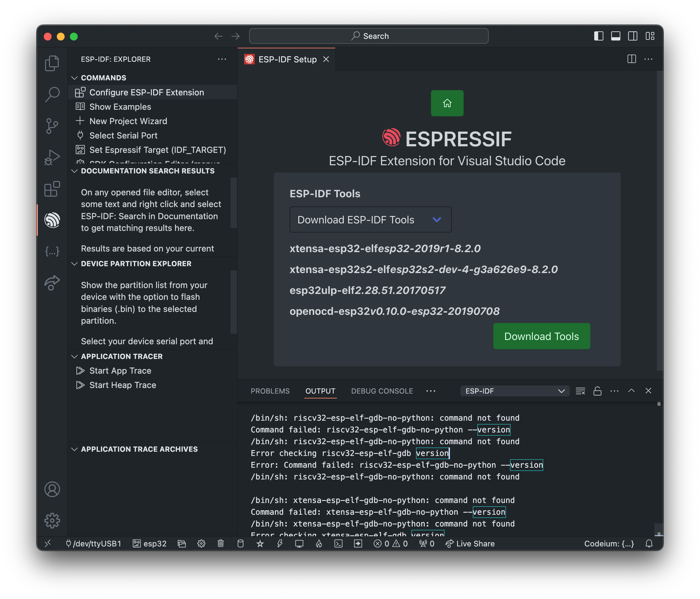Start device monitor via the monitor icon
Image resolution: width=700 pixels, height=599 pixels.
[299, 543]
